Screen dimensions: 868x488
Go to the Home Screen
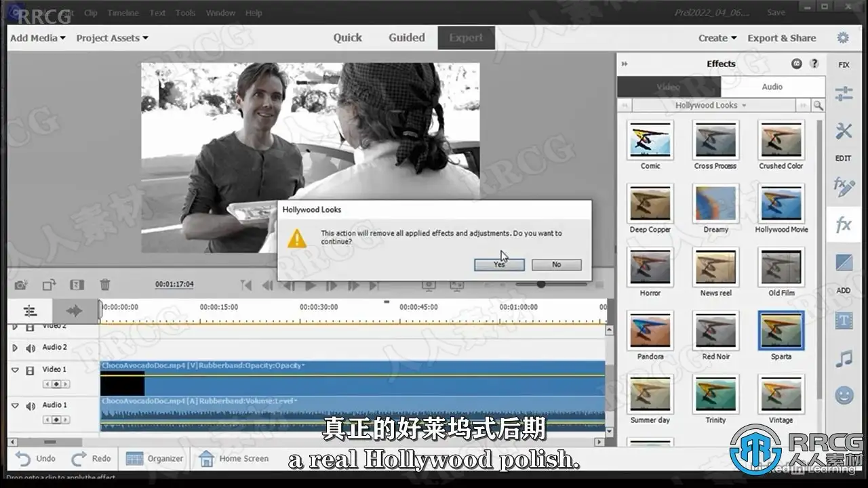click(x=233, y=459)
